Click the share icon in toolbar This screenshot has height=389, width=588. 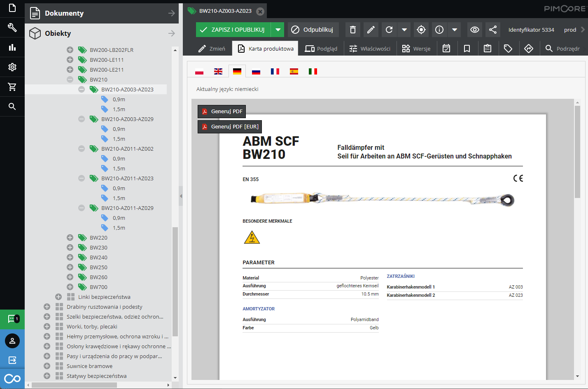(493, 30)
